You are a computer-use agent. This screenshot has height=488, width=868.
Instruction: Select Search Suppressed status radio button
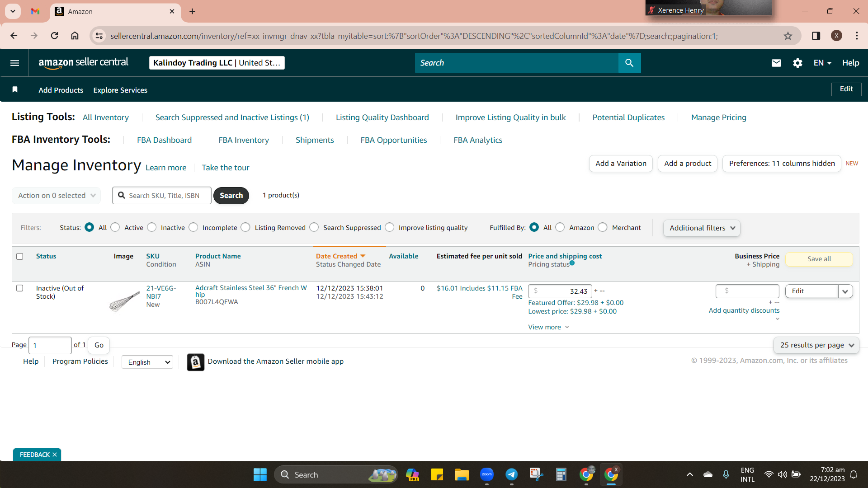pyautogui.click(x=314, y=227)
